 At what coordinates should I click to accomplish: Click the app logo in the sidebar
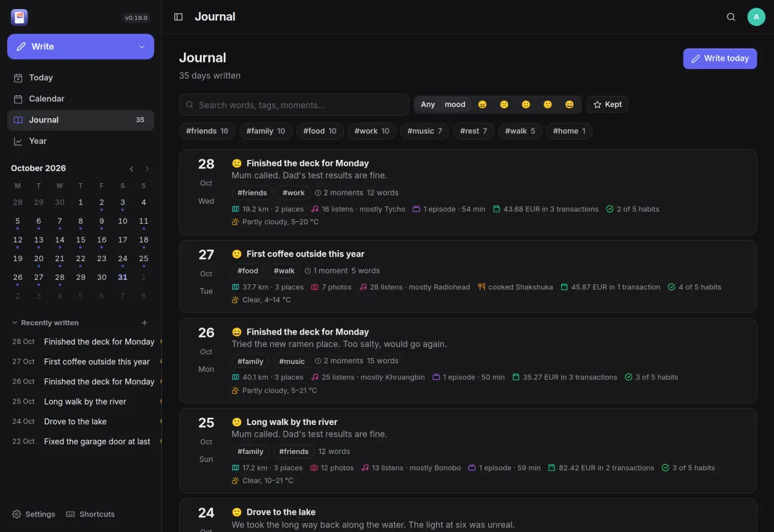(x=19, y=17)
